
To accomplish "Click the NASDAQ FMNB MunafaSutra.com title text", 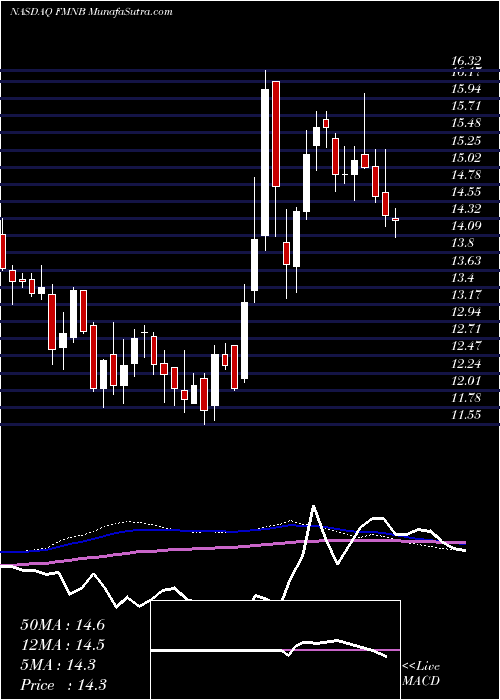I will point(91,12).
